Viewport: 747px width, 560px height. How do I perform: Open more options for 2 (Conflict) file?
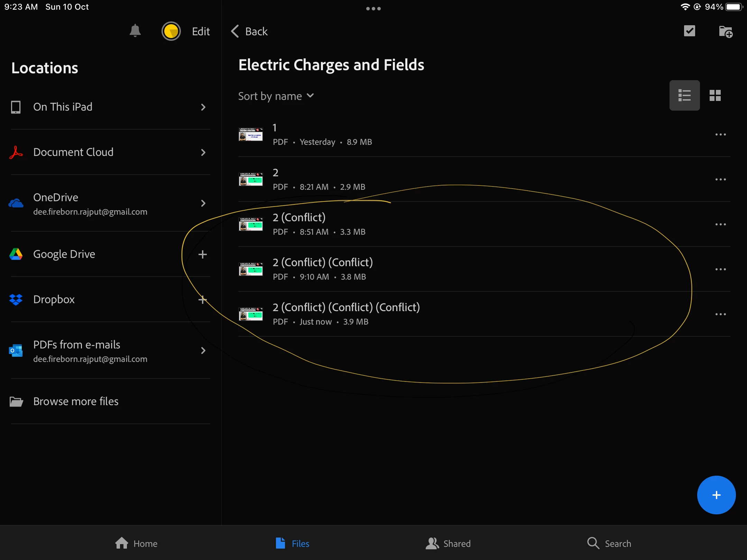720,224
